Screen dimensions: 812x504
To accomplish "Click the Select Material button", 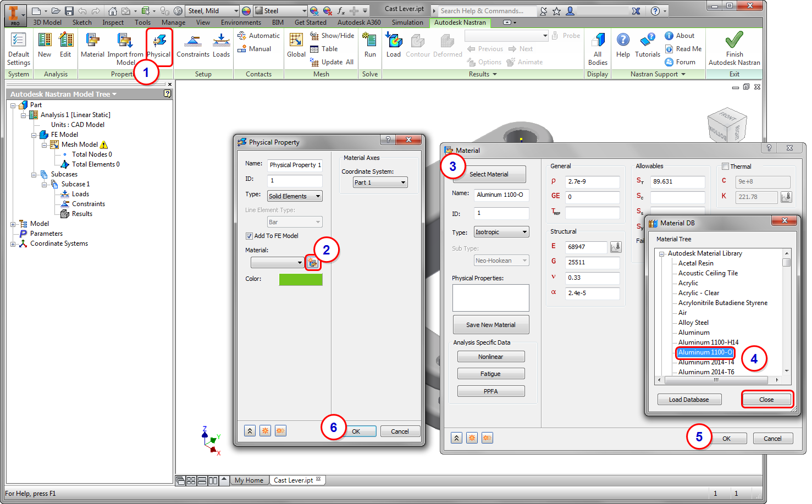I will [x=489, y=174].
